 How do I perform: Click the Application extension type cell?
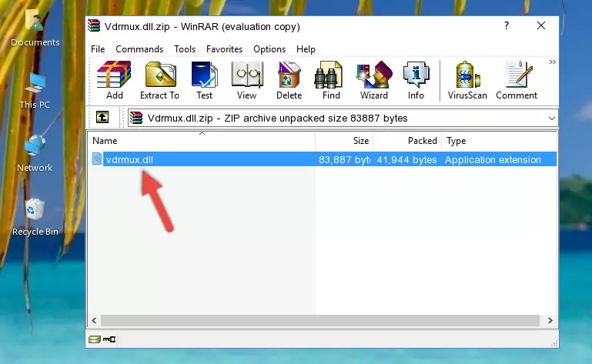point(493,160)
